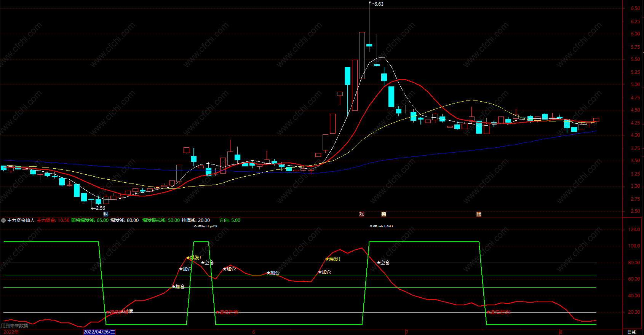The image size is (644, 335).
Task: Click the 财 info marker icon
Action: click(105, 214)
